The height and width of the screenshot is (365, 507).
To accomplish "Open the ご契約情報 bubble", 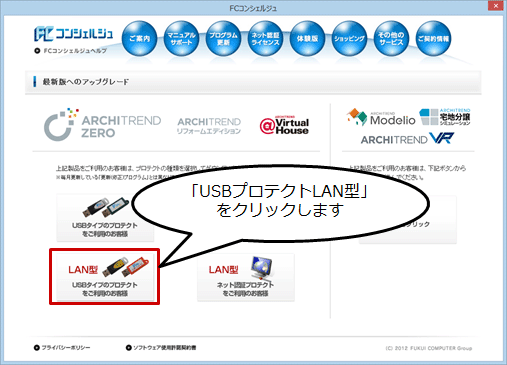I will point(433,38).
